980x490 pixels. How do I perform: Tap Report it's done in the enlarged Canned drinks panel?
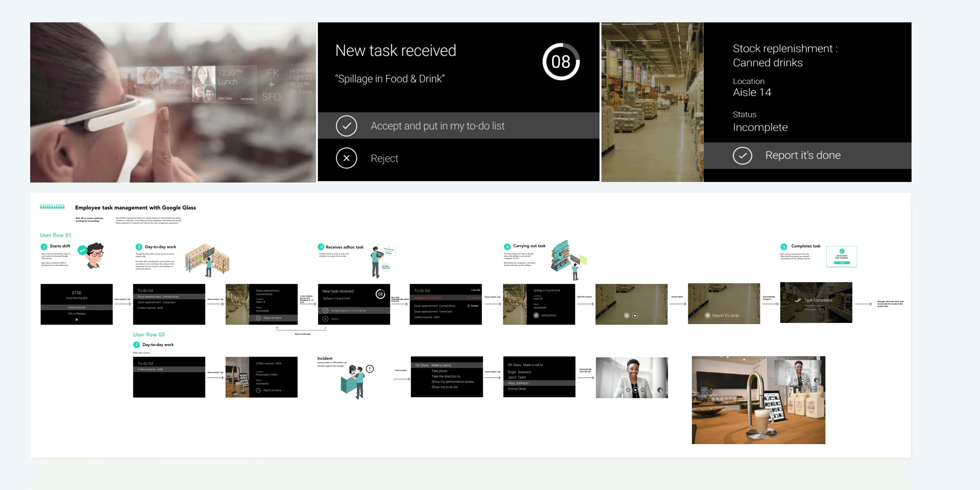[807, 155]
